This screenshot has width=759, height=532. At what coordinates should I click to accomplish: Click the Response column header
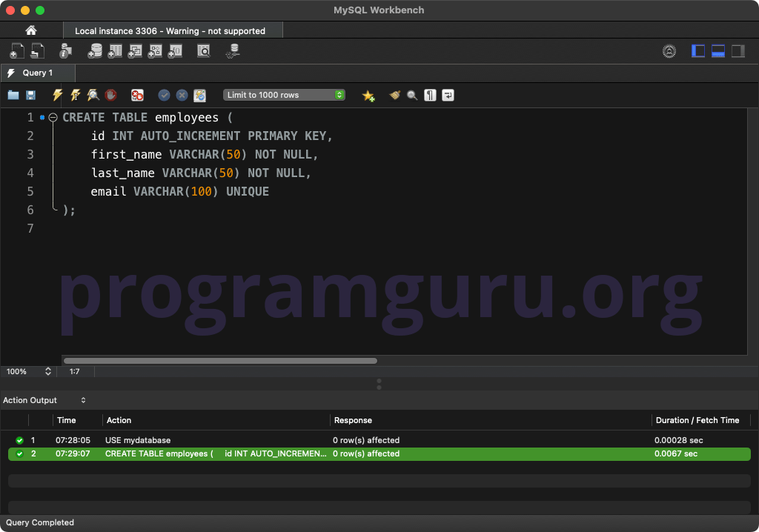tap(353, 420)
